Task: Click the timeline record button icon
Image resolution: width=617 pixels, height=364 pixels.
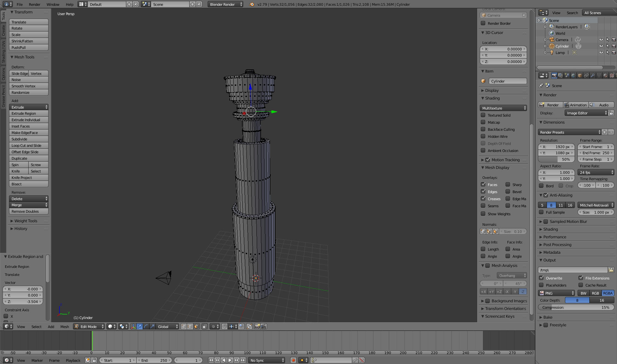Action: click(293, 360)
